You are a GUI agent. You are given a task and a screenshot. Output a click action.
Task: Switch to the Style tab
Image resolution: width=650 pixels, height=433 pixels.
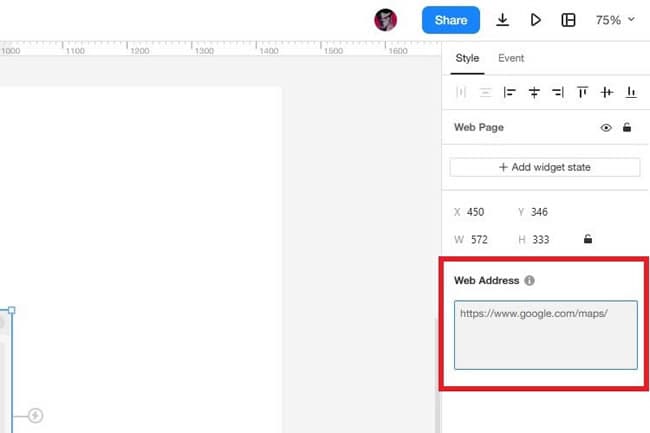(x=467, y=58)
